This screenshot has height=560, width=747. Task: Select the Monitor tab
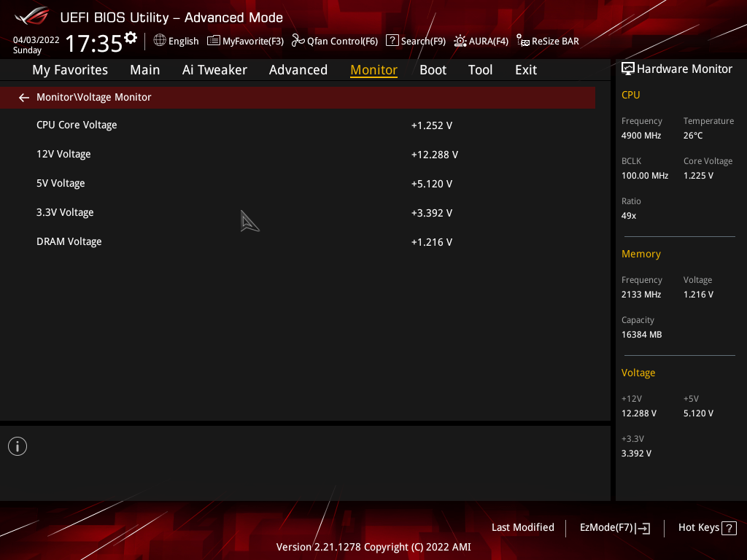tap(374, 70)
